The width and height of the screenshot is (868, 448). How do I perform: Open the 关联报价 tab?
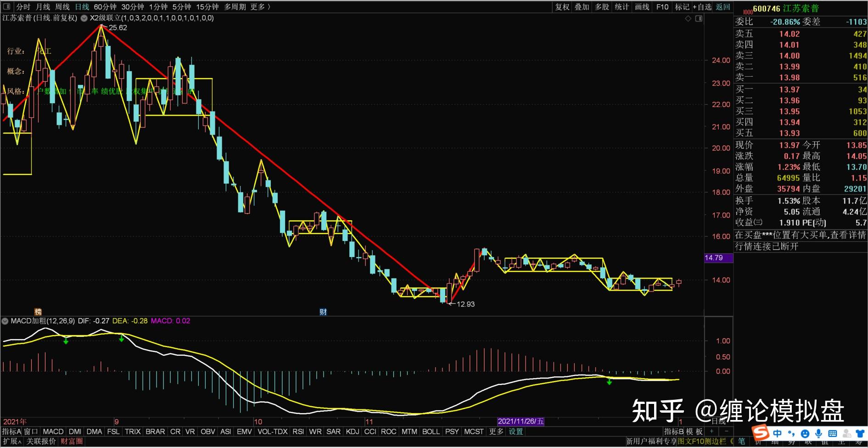[x=41, y=442]
